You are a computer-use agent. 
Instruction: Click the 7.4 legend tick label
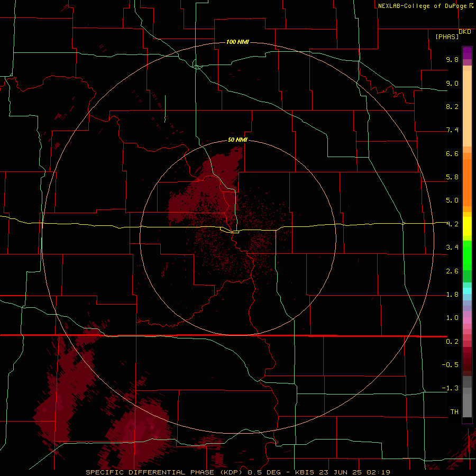pos(452,130)
